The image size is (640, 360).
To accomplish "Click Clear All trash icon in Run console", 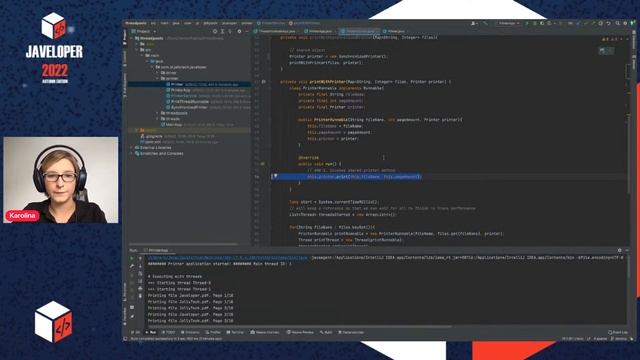I will 140,296.
